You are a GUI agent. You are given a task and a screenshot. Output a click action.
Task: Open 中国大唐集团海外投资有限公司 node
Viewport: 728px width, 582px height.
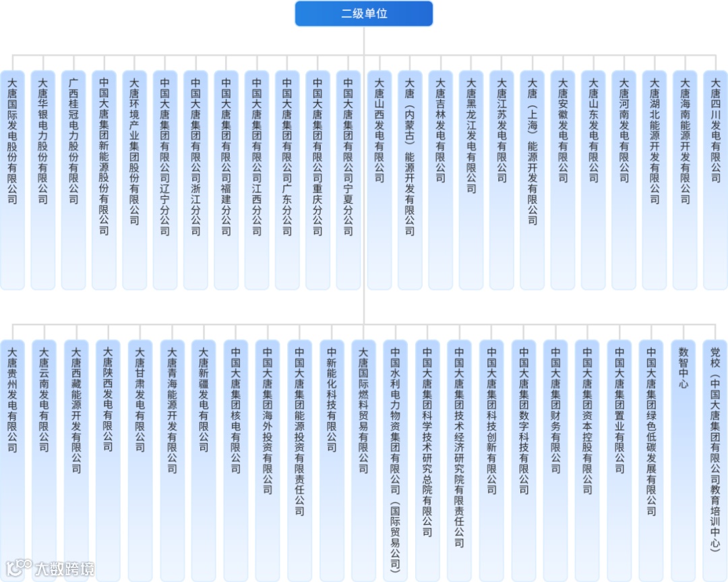click(x=268, y=461)
